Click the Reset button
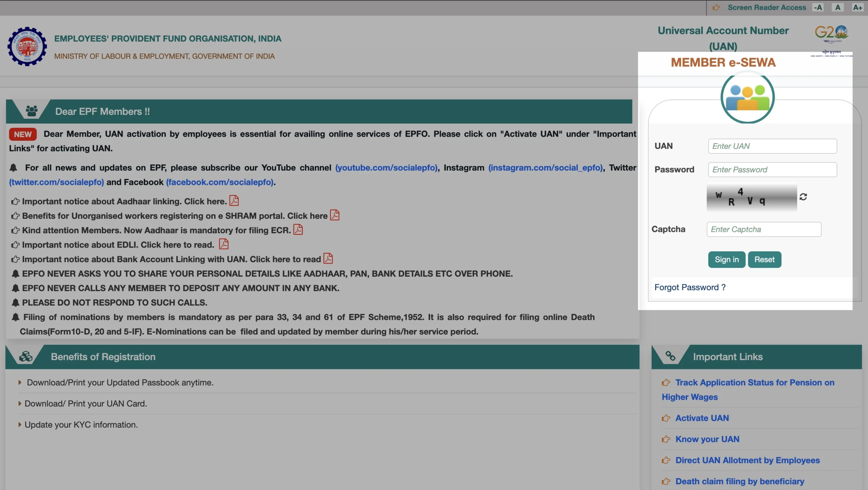The image size is (868, 490). 764,259
